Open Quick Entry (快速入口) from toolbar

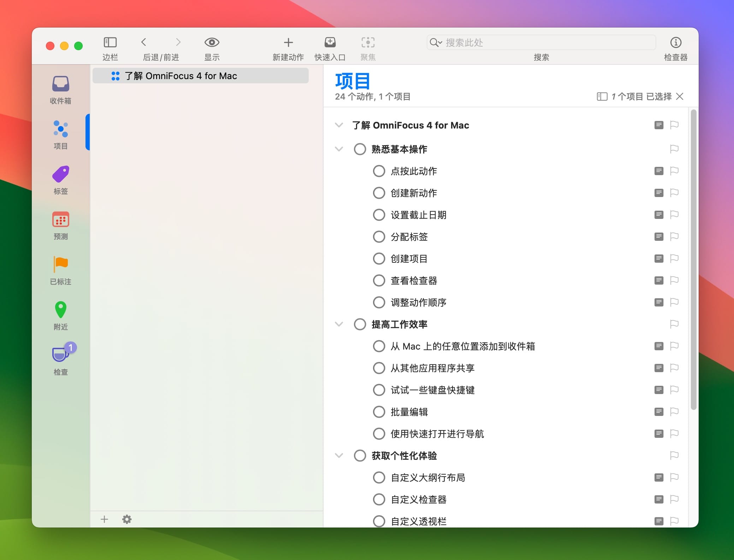(x=330, y=43)
